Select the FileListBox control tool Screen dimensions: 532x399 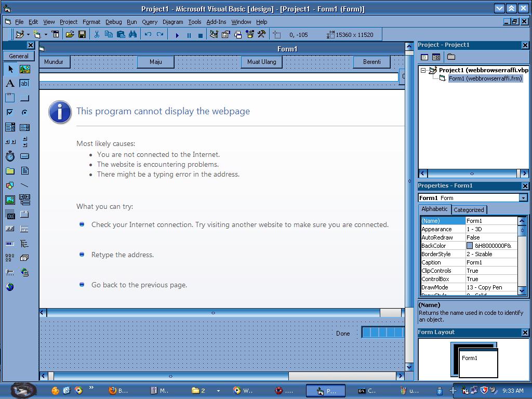(24, 170)
